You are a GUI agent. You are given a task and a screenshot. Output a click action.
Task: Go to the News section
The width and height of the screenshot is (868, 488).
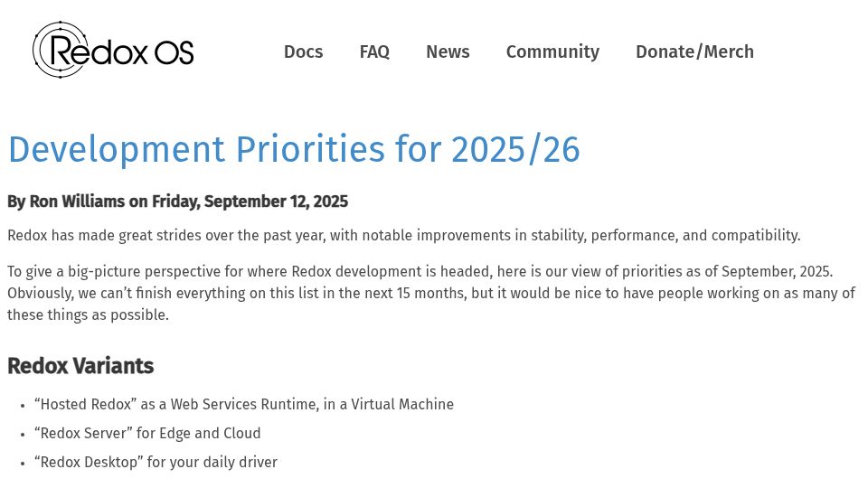(448, 52)
